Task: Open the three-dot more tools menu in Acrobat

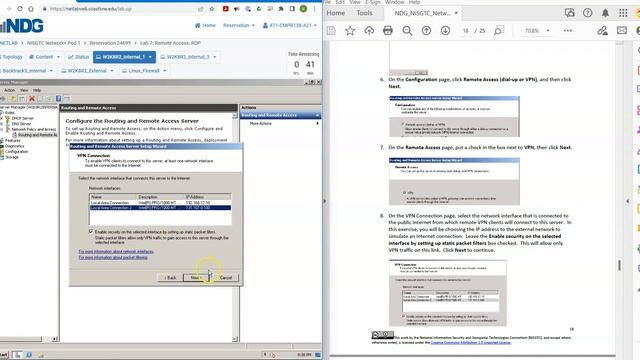Action: point(567,31)
